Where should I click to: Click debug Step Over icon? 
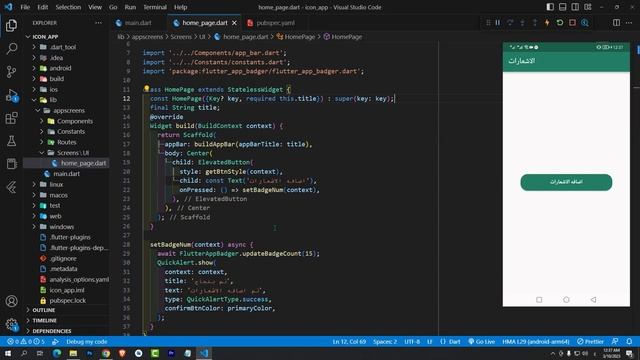click(510, 23)
